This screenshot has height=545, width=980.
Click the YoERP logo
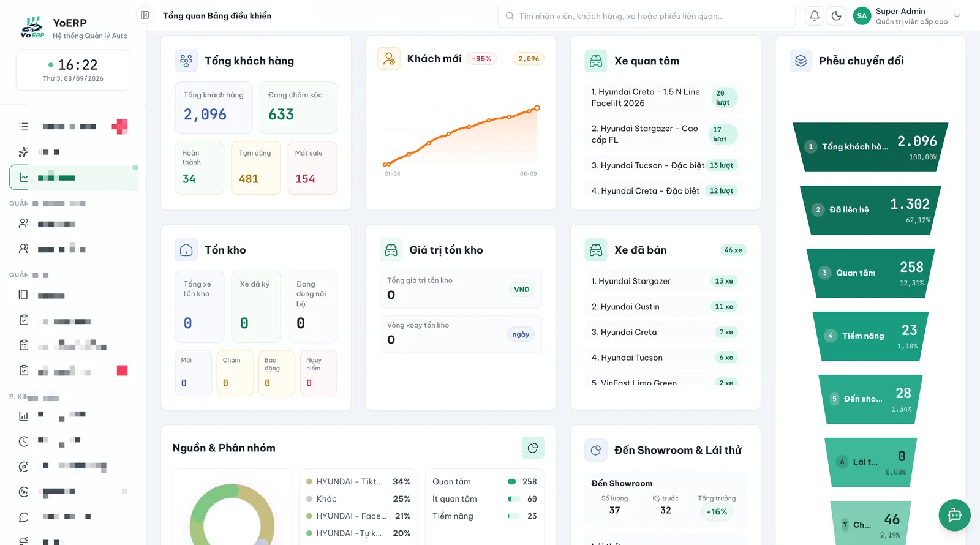pyautogui.click(x=32, y=28)
